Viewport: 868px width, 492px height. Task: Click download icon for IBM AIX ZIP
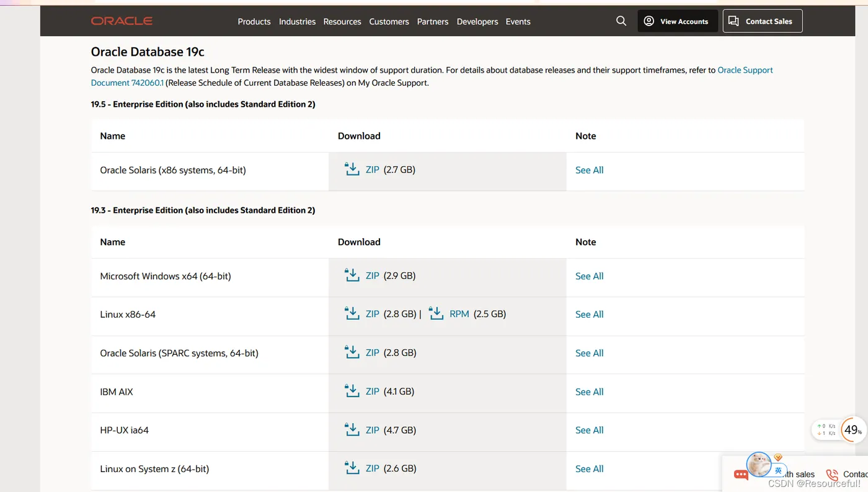(352, 391)
